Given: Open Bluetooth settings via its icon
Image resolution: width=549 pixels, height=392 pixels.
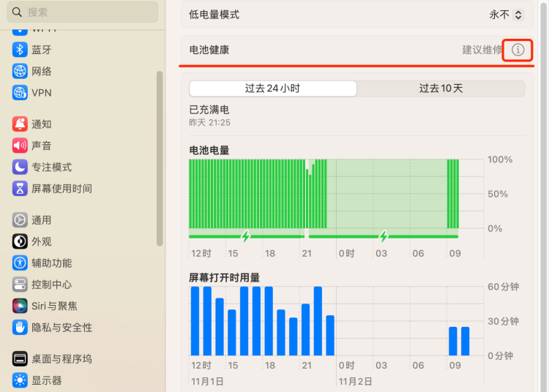Looking at the screenshot, I should (x=20, y=50).
